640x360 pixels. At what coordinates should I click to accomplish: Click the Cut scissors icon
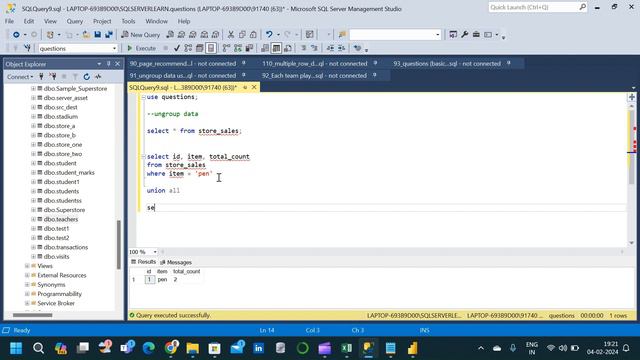[231, 35]
